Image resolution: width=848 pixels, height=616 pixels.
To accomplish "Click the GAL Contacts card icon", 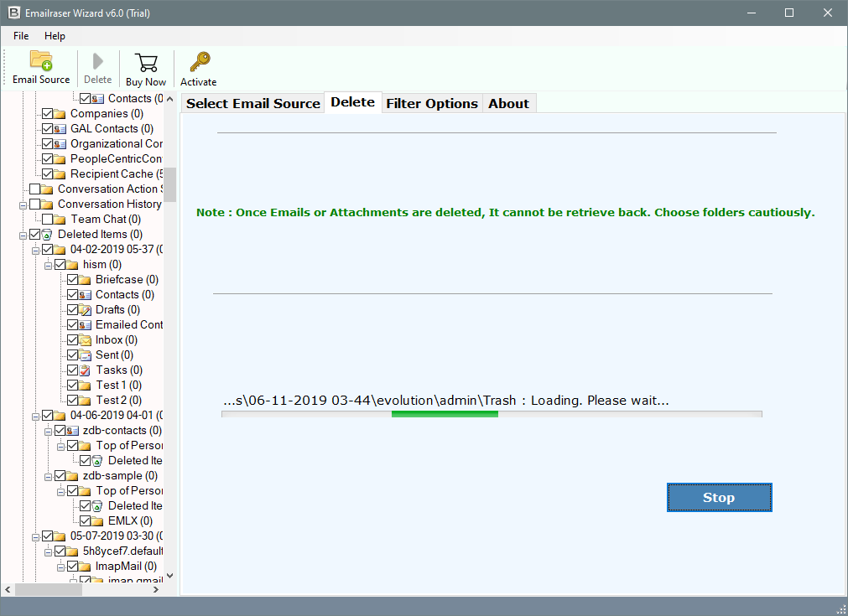I will (x=60, y=129).
